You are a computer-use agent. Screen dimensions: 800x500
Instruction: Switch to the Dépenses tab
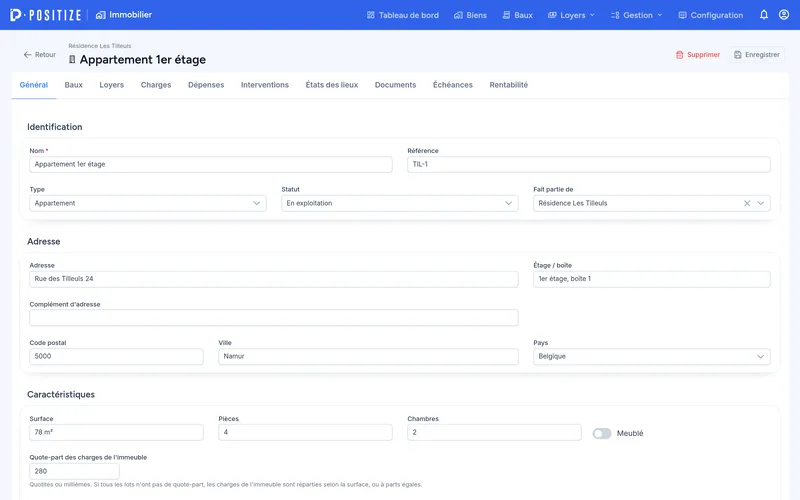pos(206,85)
